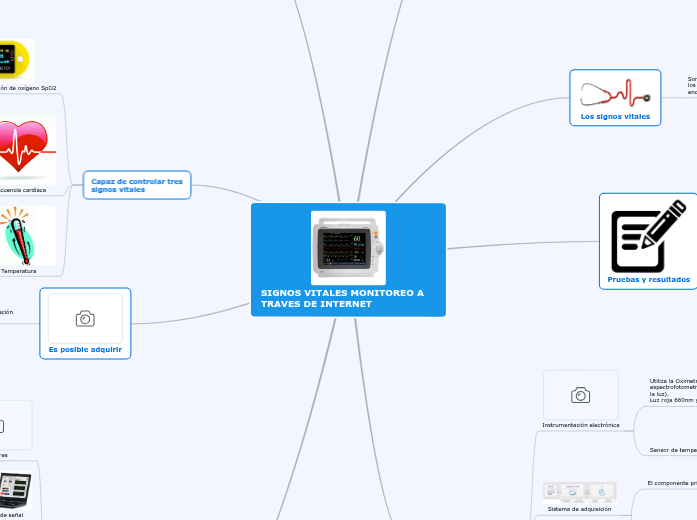Select the central title 'SIGNOS VITALES MONITOREO A TRAVES DE INTERNET'
This screenshot has height=520, width=697.
pyautogui.click(x=342, y=298)
